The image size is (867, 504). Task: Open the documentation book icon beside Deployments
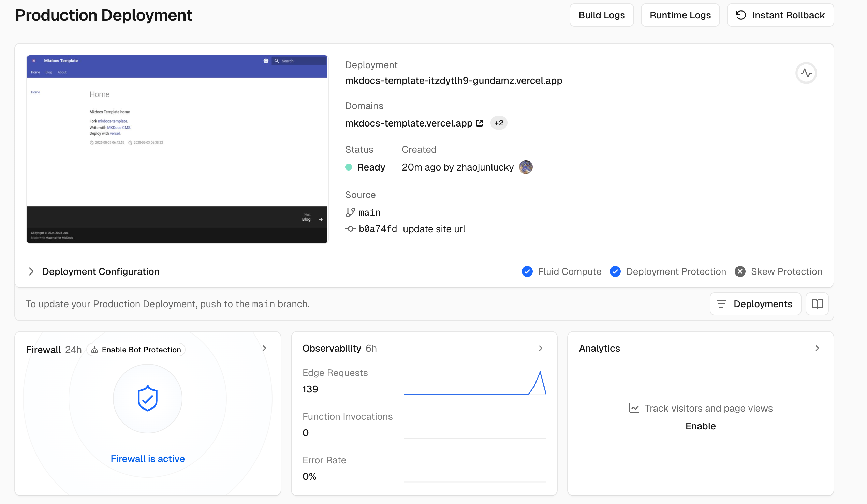(x=817, y=304)
